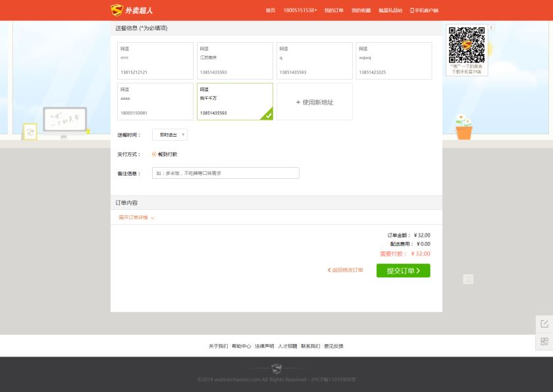Click the 订单金额 ¥32.00 line
553x392 pixels.
[x=409, y=235]
